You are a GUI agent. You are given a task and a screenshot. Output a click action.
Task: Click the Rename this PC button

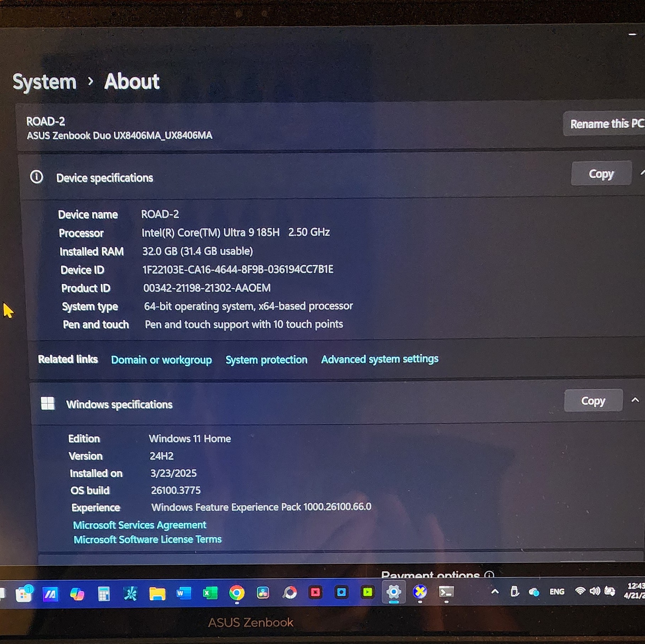point(604,124)
